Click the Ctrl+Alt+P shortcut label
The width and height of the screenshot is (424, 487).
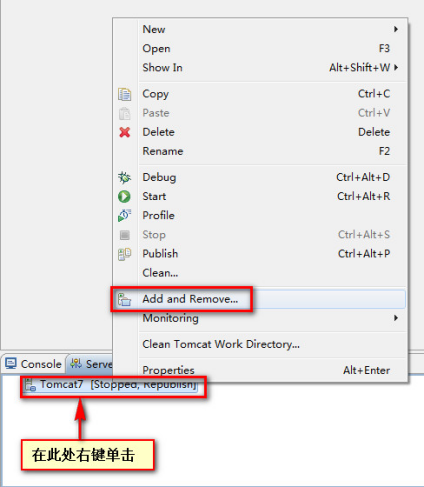pyautogui.click(x=364, y=254)
